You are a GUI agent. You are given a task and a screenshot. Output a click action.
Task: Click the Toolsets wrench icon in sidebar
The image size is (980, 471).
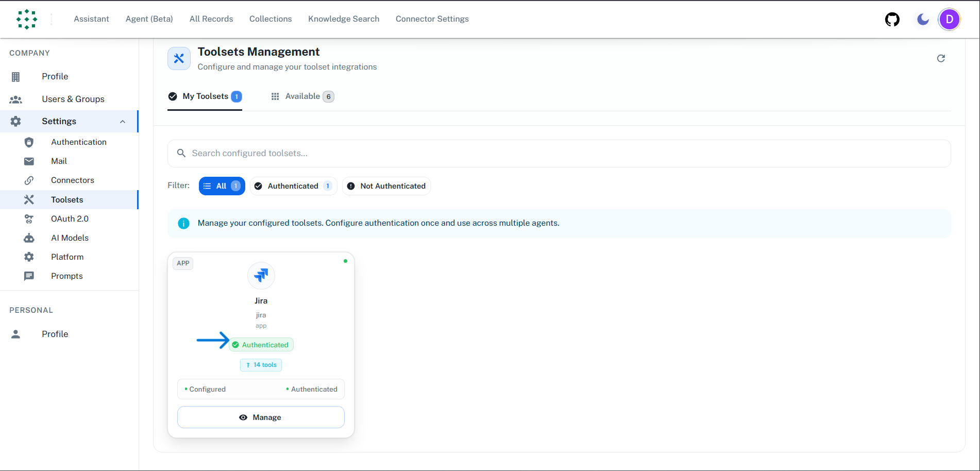point(29,199)
